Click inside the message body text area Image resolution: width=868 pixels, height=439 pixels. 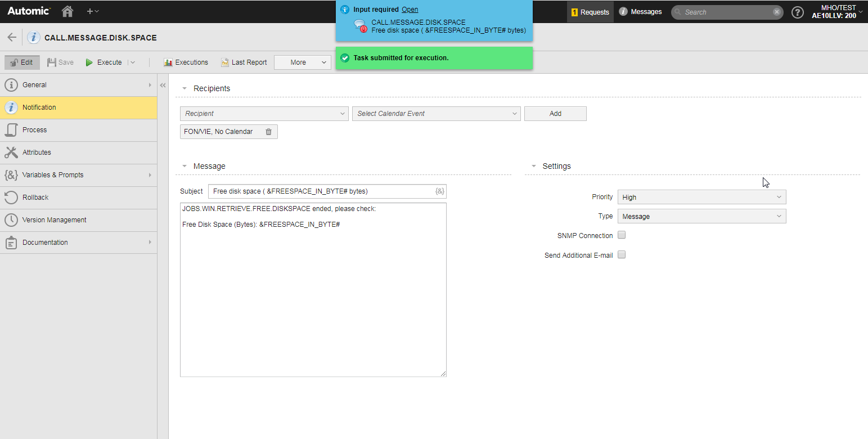coord(313,290)
